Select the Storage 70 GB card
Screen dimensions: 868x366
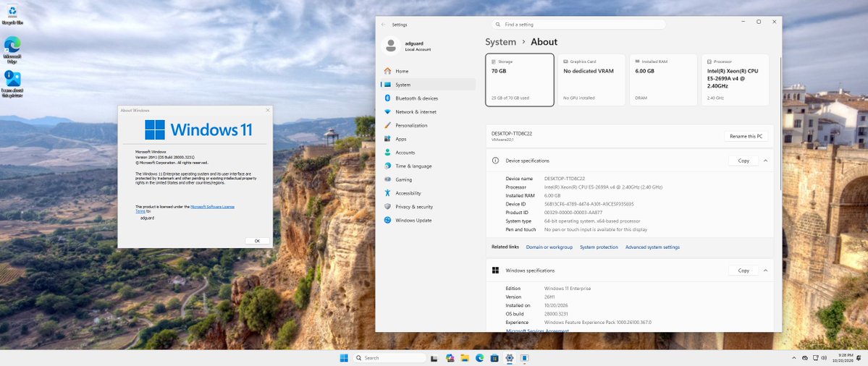point(520,80)
